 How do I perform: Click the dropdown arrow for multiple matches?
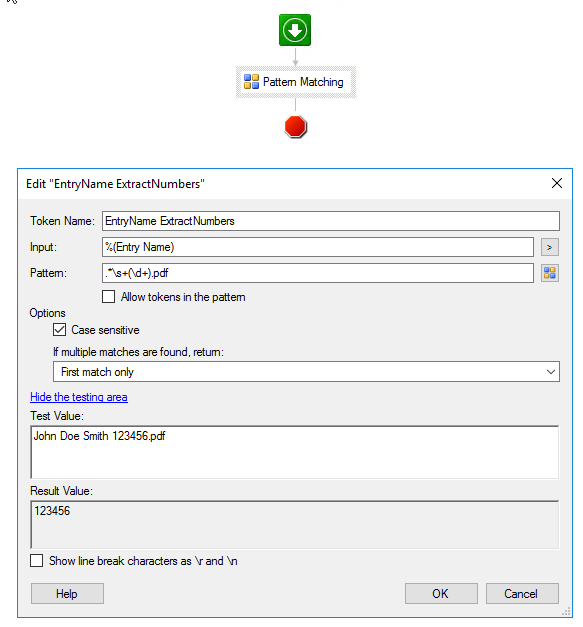click(x=551, y=372)
